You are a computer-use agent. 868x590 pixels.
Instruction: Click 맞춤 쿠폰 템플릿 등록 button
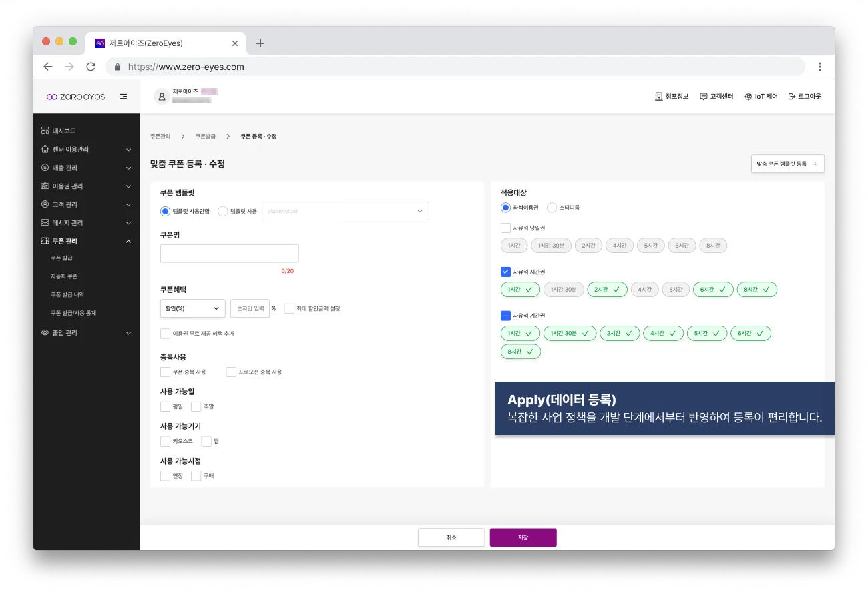pos(788,164)
